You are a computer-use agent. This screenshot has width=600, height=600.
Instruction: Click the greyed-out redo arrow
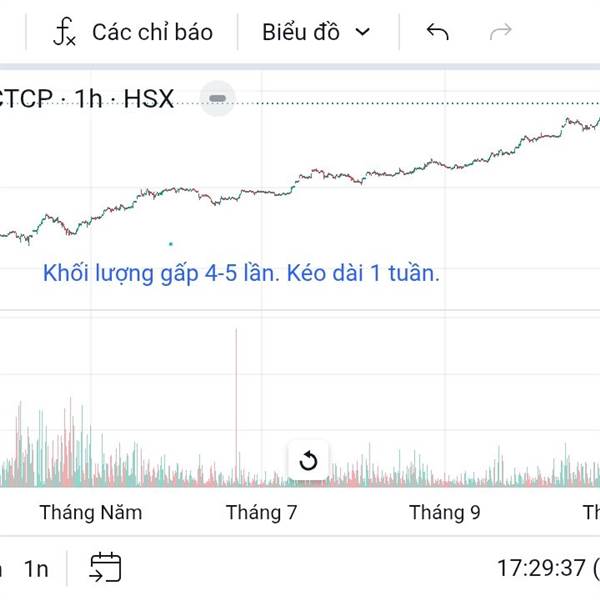tap(500, 32)
